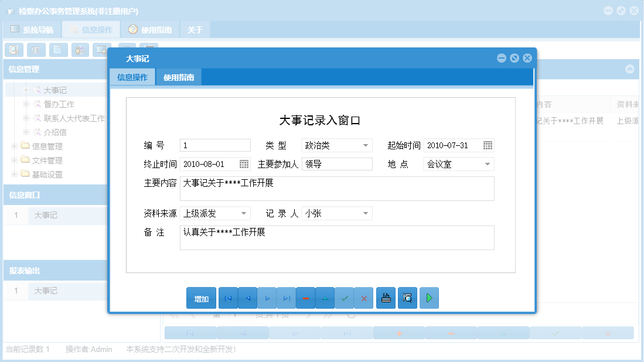Click the report list icon on left toolbar
The width and height of the screenshot is (644, 362).
coord(36,50)
